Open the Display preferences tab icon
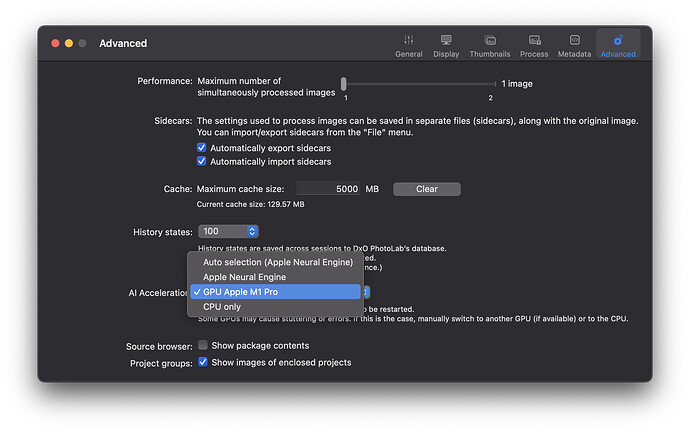 point(446,40)
